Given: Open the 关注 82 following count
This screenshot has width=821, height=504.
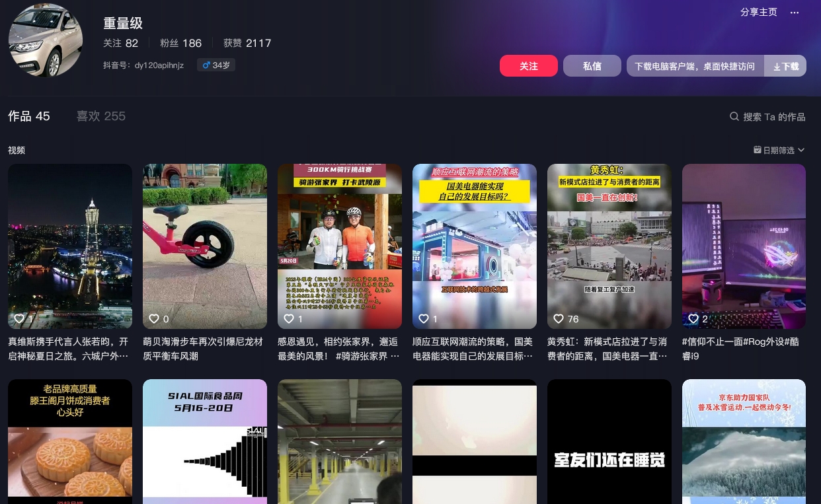Looking at the screenshot, I should pyautogui.click(x=120, y=43).
